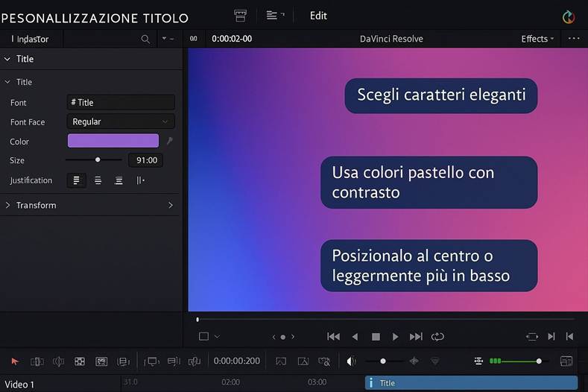This screenshot has width=588, height=392.
Task: Jump to last frame
Action: point(416,337)
